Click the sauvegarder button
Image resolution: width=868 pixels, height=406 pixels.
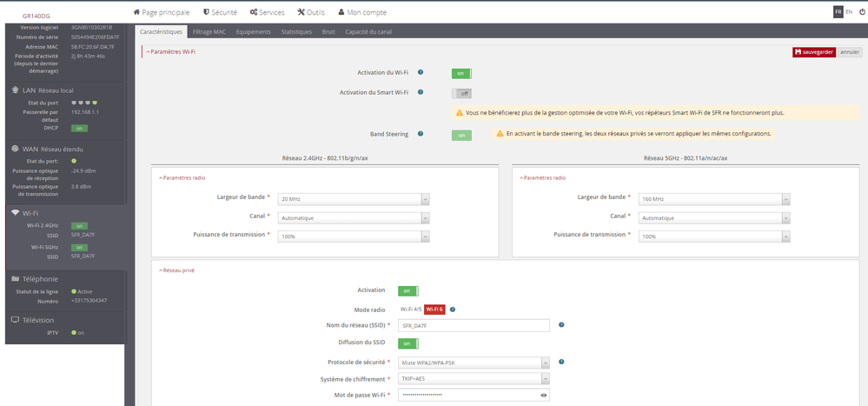812,52
